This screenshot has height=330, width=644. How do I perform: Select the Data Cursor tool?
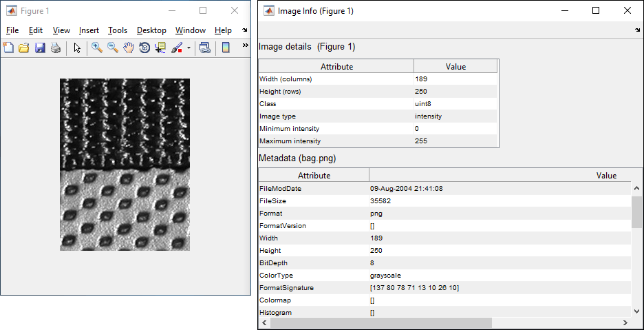click(160, 48)
